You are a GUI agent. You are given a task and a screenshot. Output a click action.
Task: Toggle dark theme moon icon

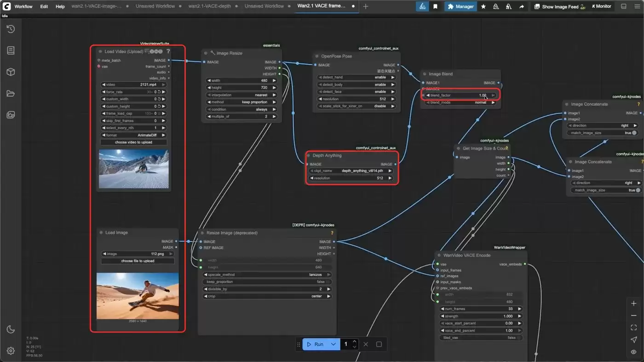click(11, 329)
